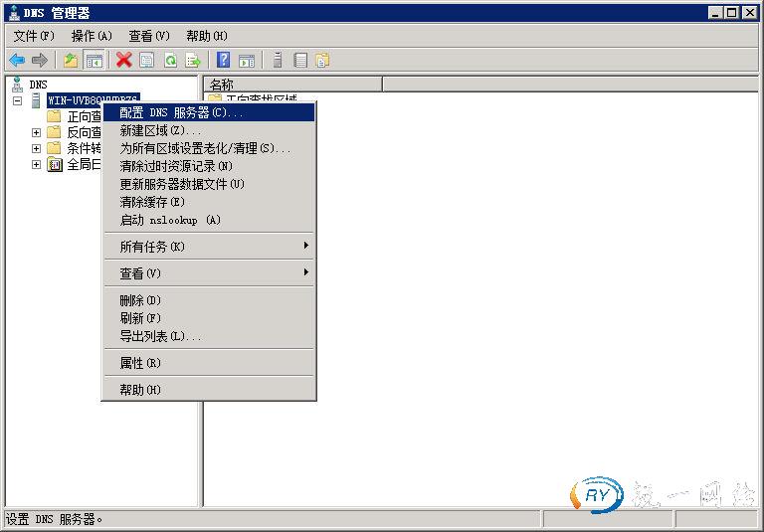Choose 导出列表(L)... in context menu

tap(209, 336)
